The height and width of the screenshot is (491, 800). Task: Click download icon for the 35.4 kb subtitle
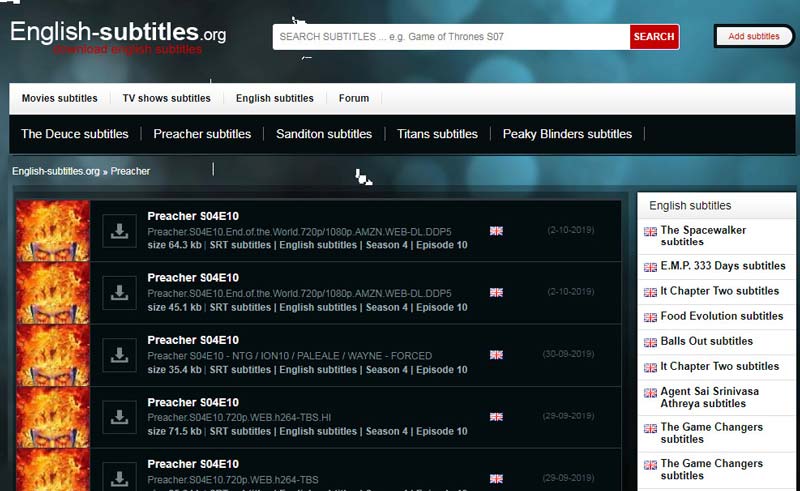pyautogui.click(x=120, y=355)
